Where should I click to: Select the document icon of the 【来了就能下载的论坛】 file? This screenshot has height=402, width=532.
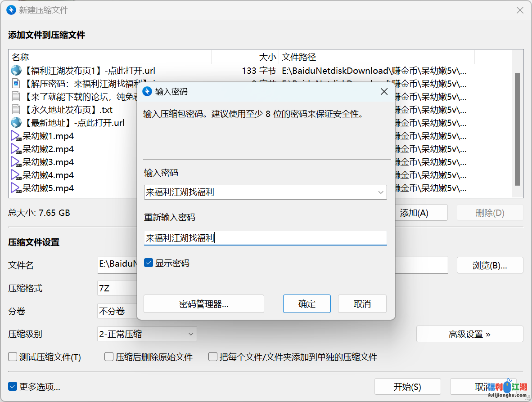[x=16, y=96]
